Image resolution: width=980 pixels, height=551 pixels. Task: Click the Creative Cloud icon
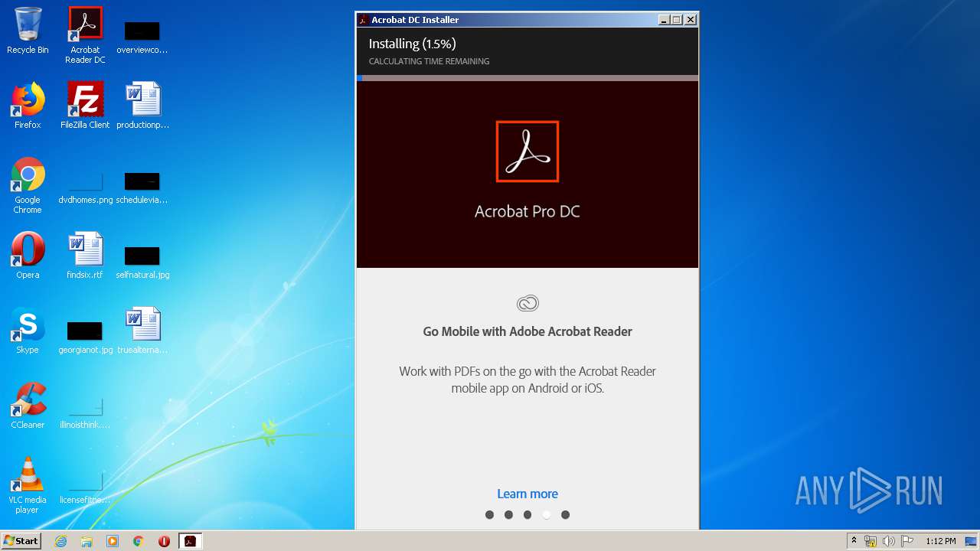[528, 304]
